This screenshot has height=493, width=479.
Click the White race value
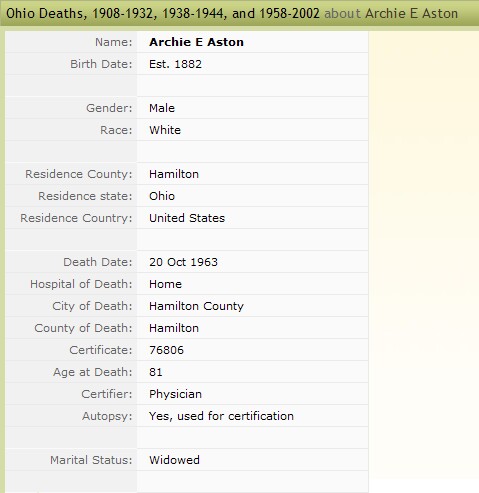coord(165,130)
